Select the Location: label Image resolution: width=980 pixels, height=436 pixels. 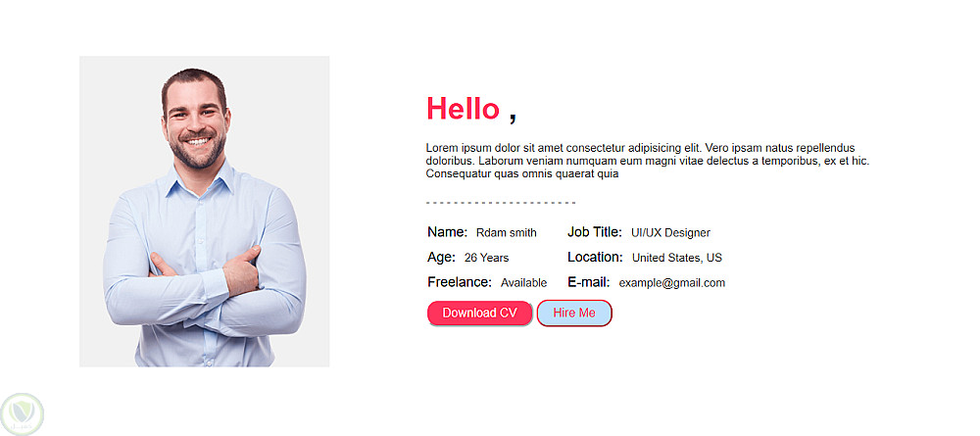tap(595, 257)
